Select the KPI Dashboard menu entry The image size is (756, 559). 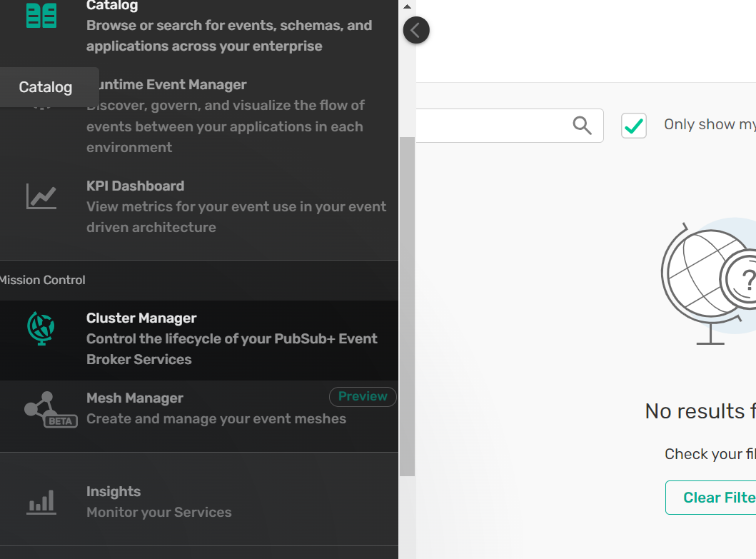tap(135, 186)
